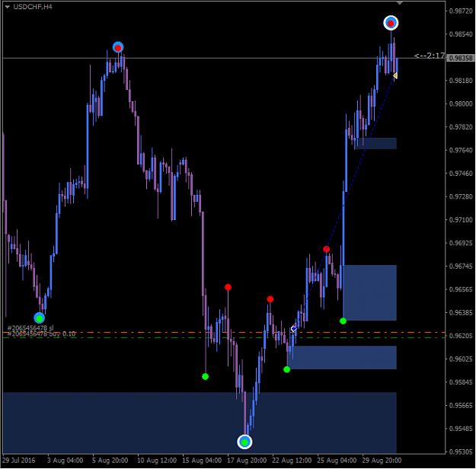Click the 29 Aug 20:00 time label
Viewport: 476px width, 469px height.
click(382, 461)
